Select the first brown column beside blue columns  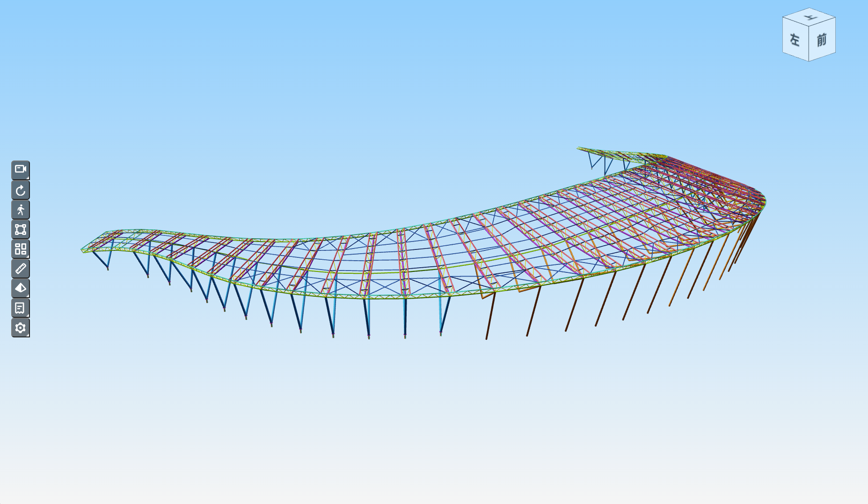tap(490, 316)
